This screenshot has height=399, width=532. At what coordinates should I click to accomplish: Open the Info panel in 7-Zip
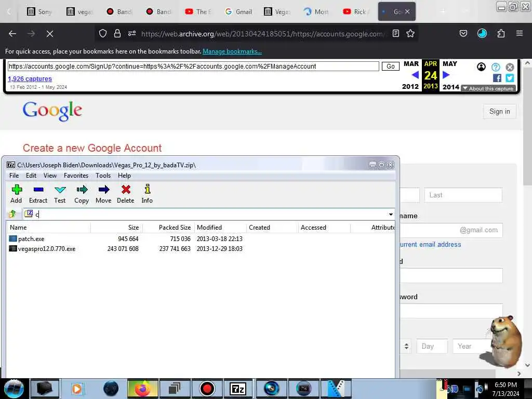pos(147,194)
